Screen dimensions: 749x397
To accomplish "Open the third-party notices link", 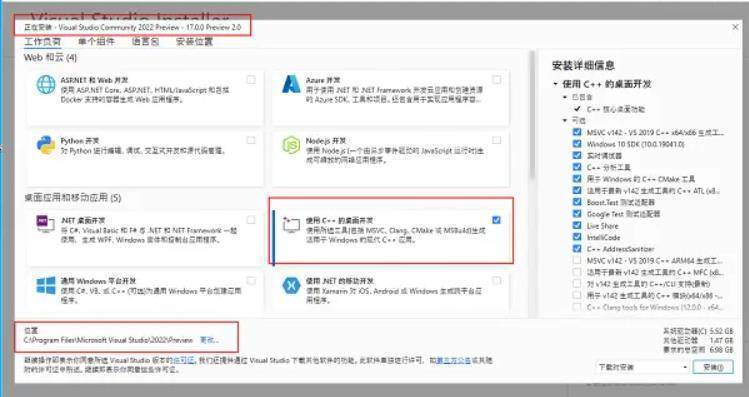I will tap(453, 360).
